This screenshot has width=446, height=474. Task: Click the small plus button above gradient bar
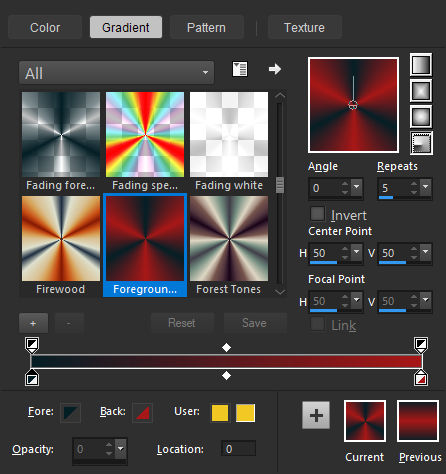pos(33,323)
